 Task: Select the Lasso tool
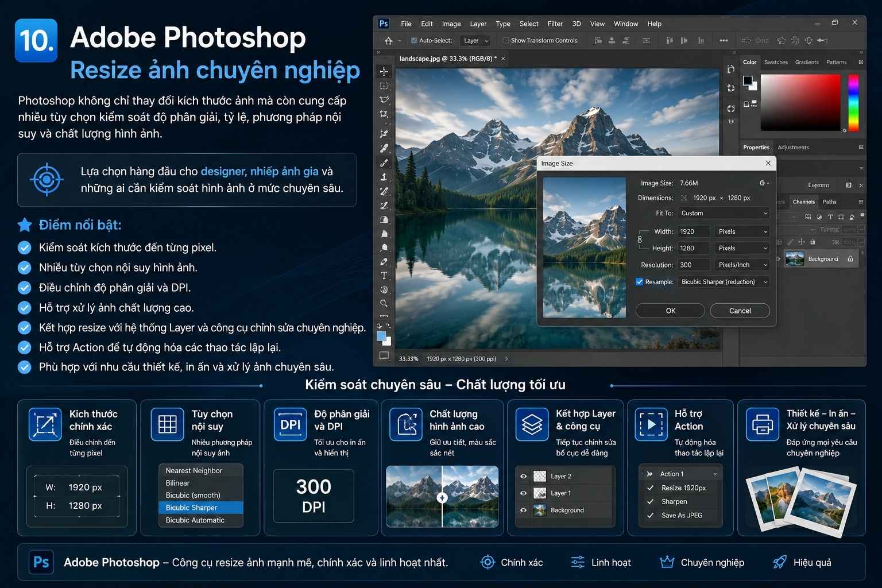pos(384,100)
